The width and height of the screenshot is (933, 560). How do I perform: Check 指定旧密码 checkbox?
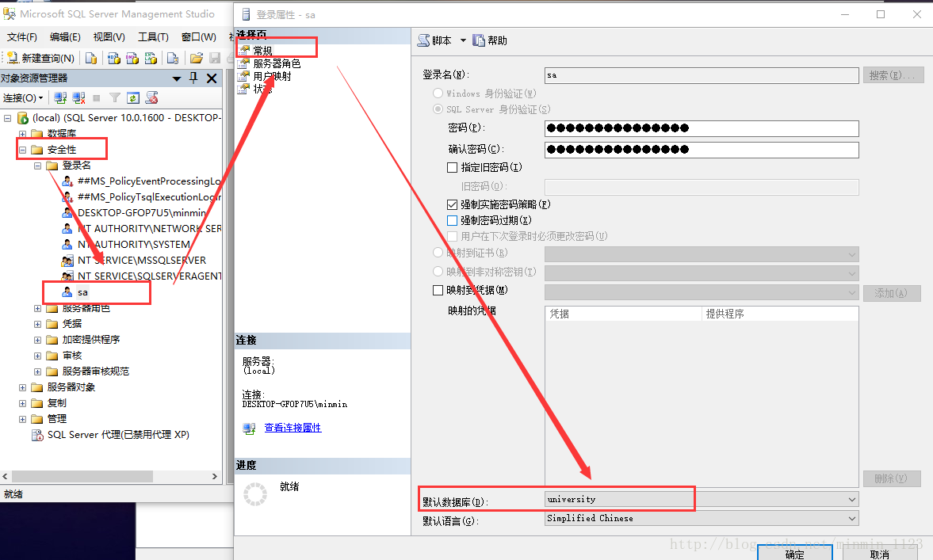[452, 168]
